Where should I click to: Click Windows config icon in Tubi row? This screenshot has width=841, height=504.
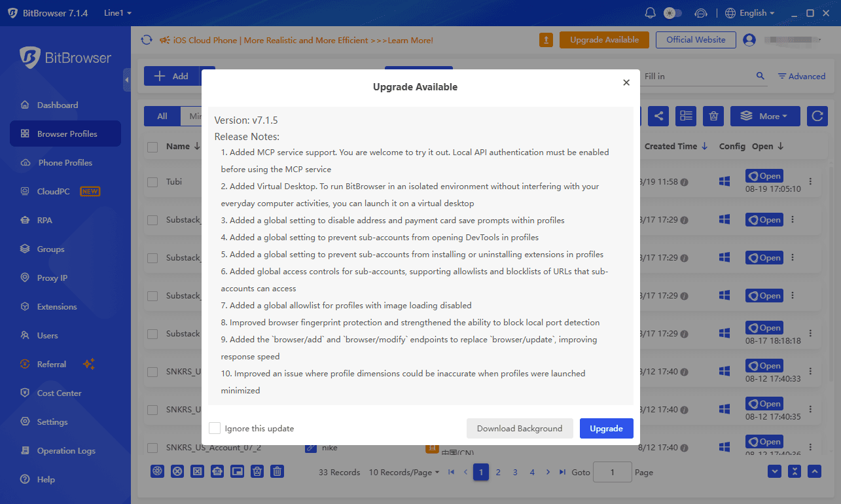(725, 182)
